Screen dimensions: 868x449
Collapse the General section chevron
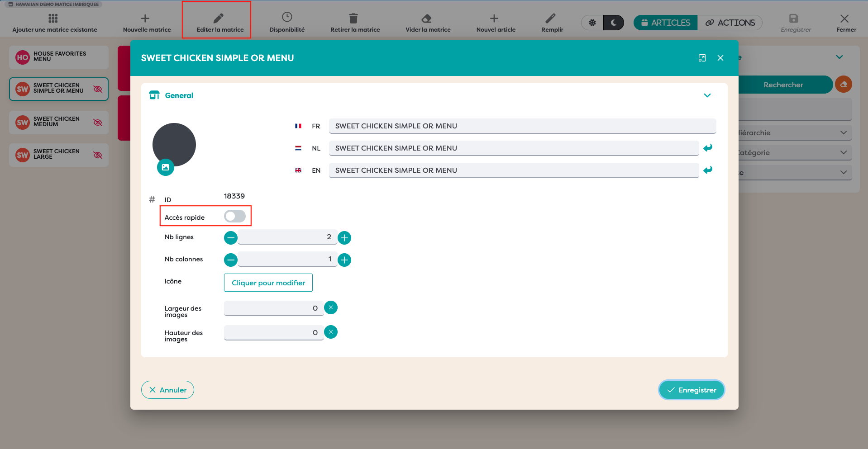(x=707, y=95)
